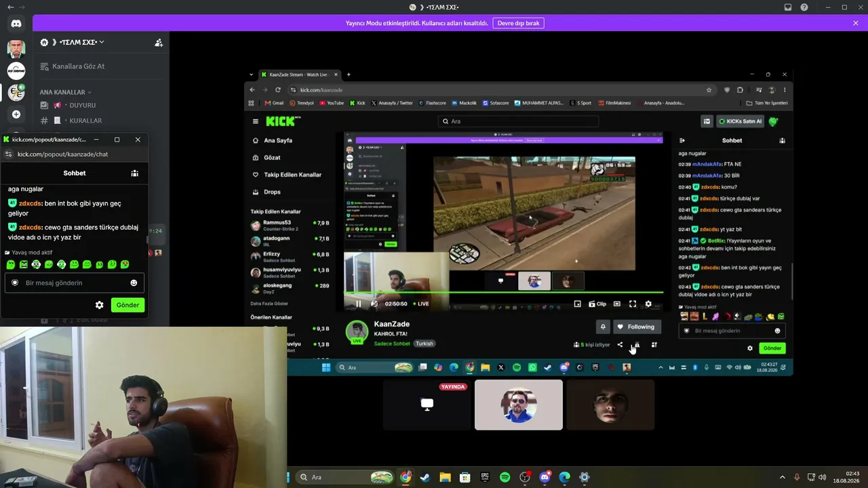Open popout chat settings gear
868x488 pixels.
[x=99, y=305]
